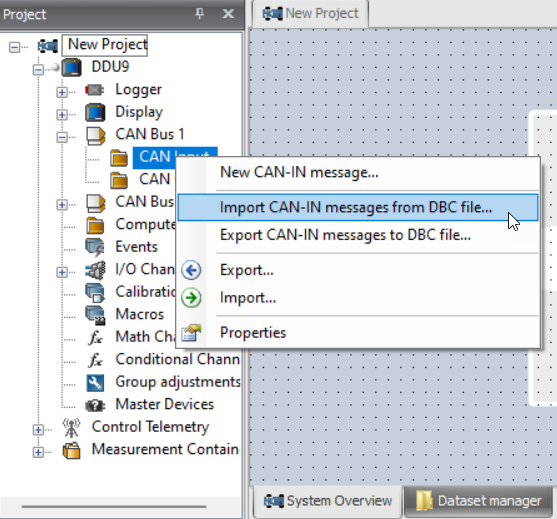Screen dimensions: 557x519
Task: Expand the Logger tree node
Action: pos(62,92)
